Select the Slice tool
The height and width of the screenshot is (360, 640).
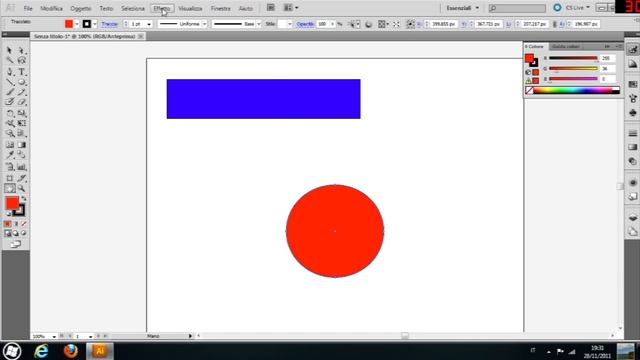click(x=22, y=178)
